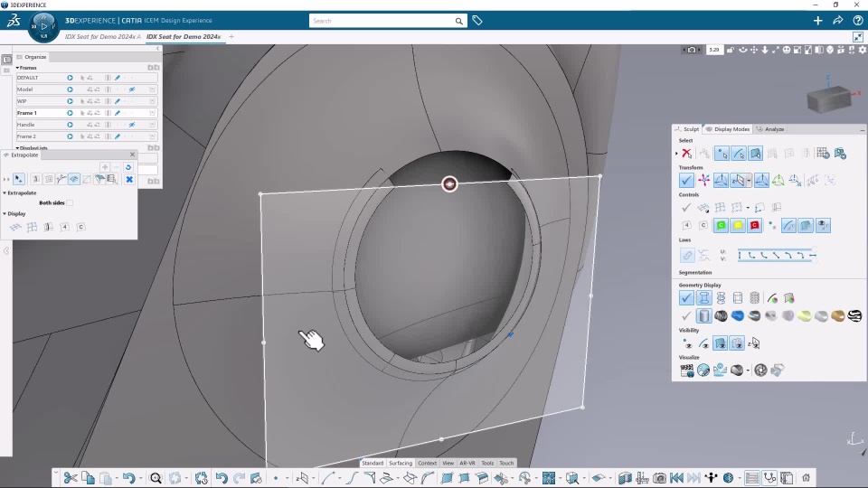Click the rewind-to-start icon in bottom toolbar
The image size is (868, 488).
pyautogui.click(x=676, y=478)
